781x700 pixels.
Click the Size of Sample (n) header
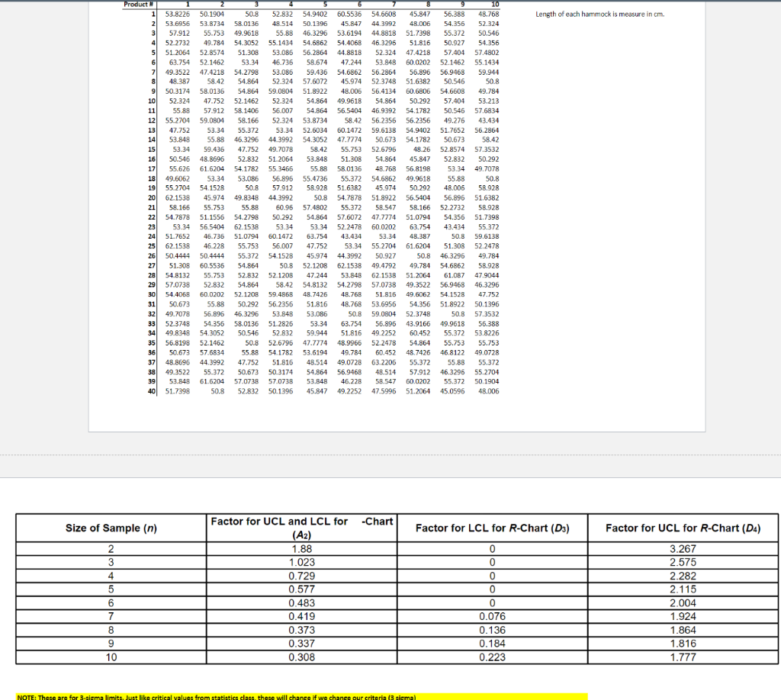(x=111, y=528)
